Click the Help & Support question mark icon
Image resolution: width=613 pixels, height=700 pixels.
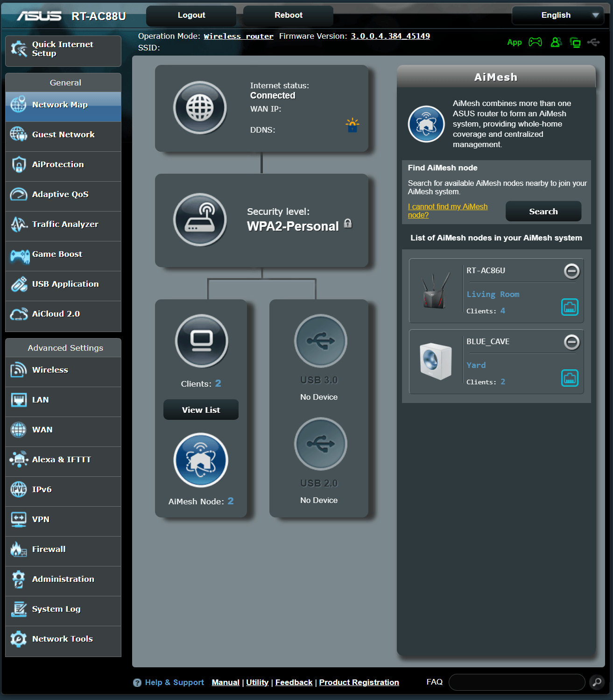[137, 683]
